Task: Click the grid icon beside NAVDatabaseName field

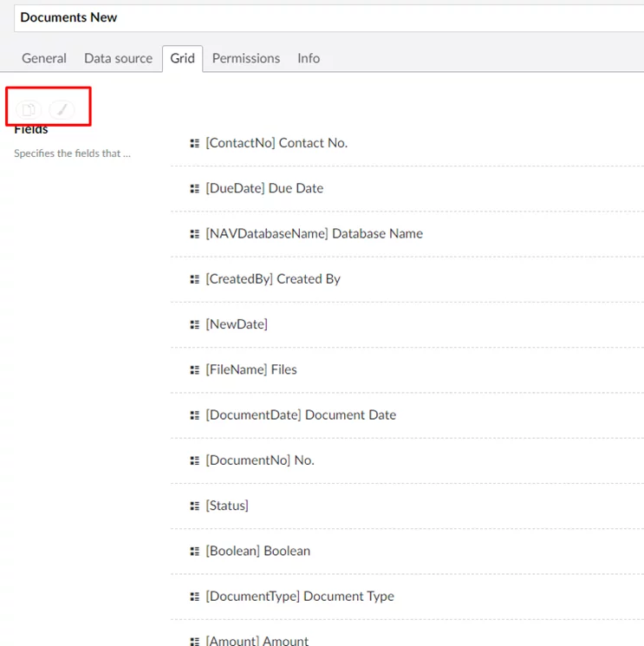Action: (x=195, y=234)
